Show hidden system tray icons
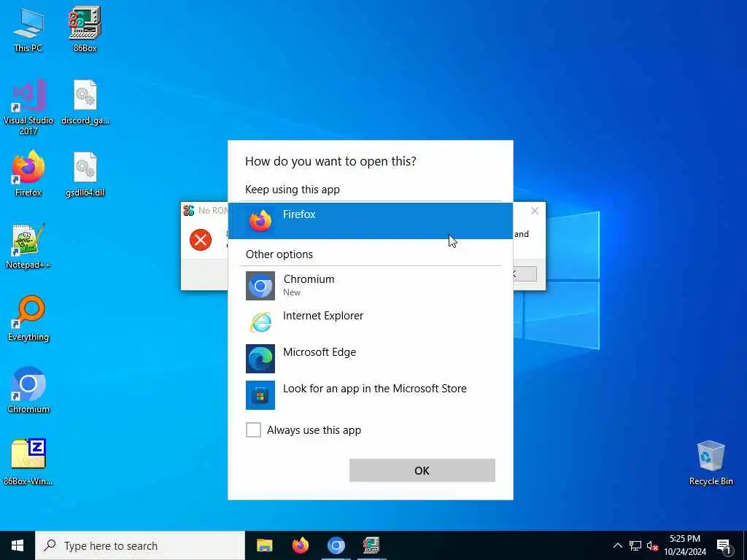Viewport: 747px width, 560px height. tap(617, 545)
